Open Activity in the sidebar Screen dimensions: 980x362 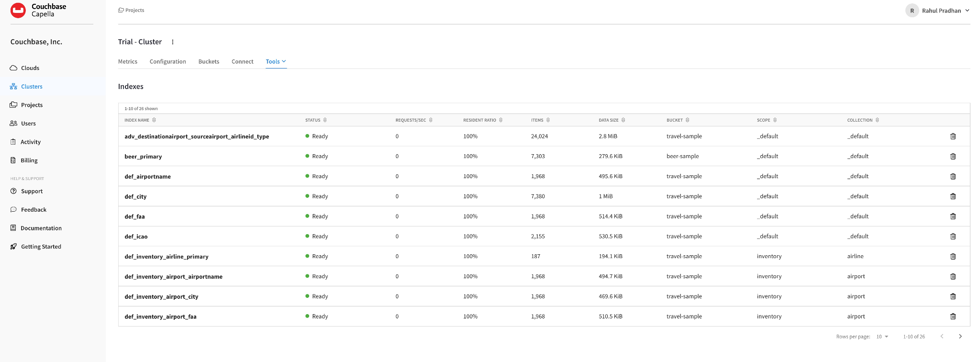coord(31,142)
